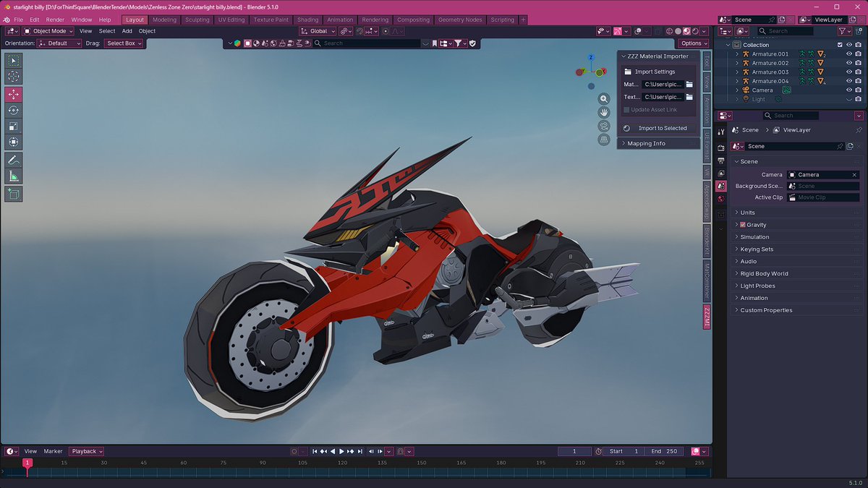Browse folder for Mat... path
Image resolution: width=868 pixels, height=488 pixels.
pos(689,85)
